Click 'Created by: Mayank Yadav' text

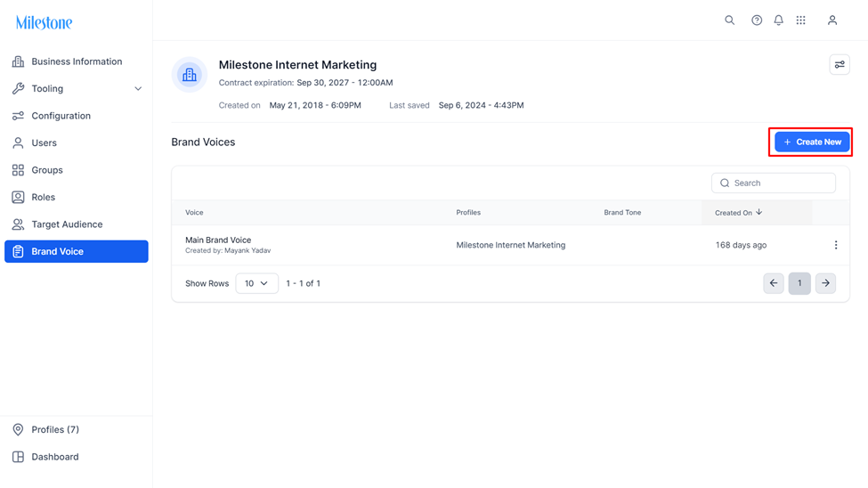[228, 250]
